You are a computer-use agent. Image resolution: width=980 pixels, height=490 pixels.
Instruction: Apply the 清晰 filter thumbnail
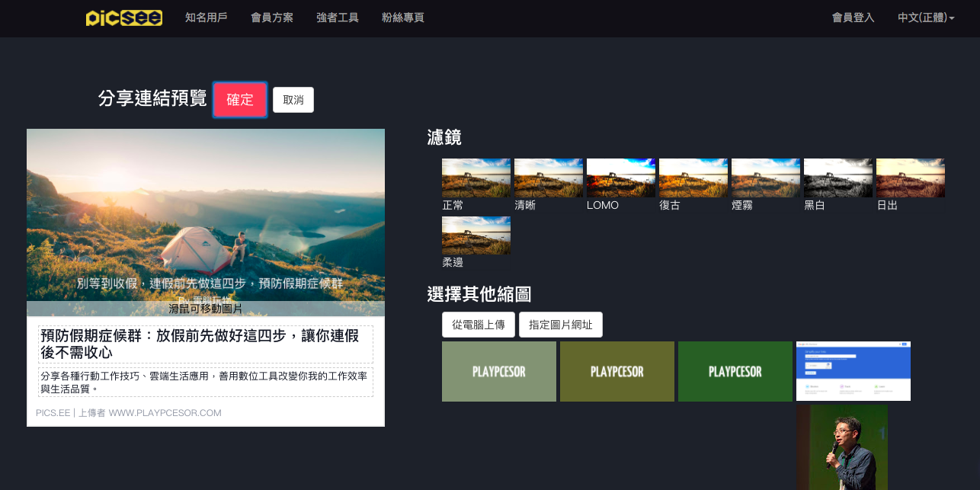[549, 178]
